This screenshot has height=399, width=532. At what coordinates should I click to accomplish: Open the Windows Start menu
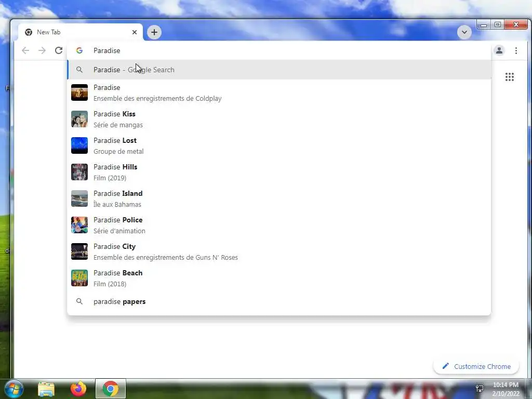tap(13, 389)
